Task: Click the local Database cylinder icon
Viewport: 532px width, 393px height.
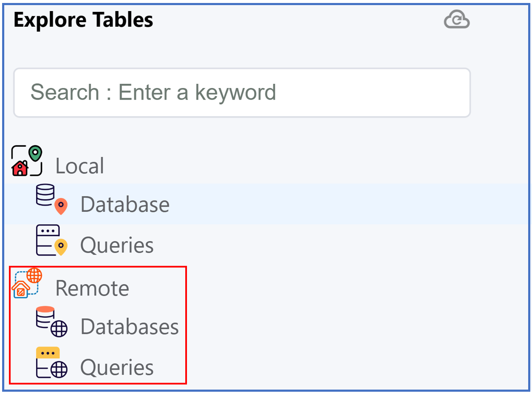Action: point(45,195)
